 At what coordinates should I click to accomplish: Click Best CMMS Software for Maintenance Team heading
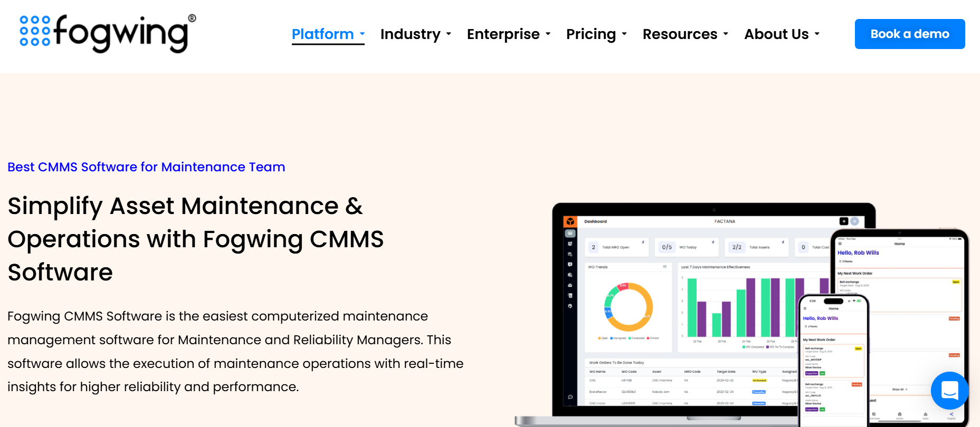(x=146, y=167)
